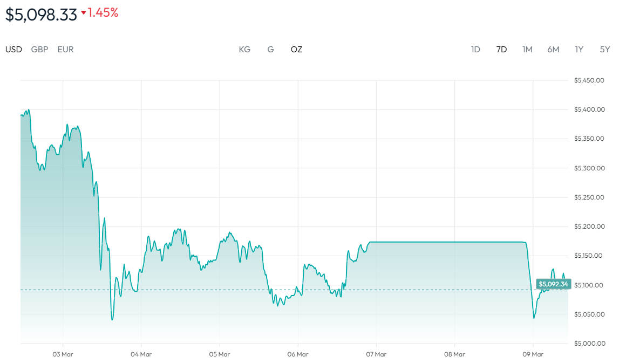View the 6M price history
Viewport: 619px width, 364px height.
point(553,50)
